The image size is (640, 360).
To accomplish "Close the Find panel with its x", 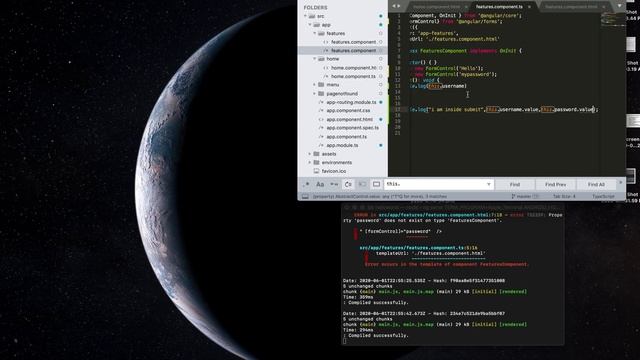I will pos(621,182).
